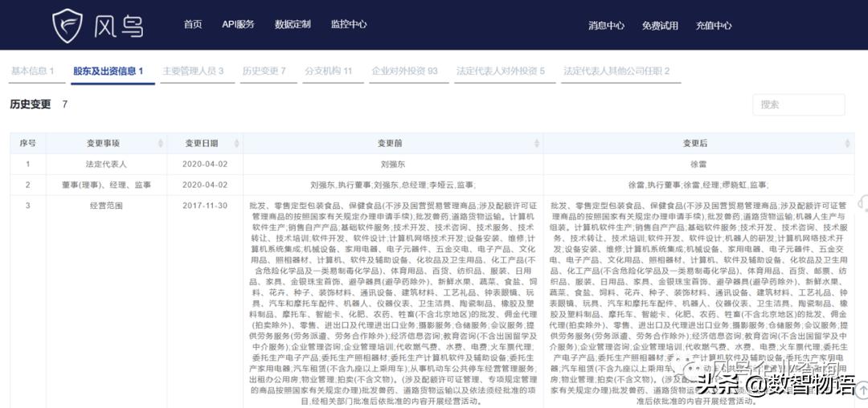Click 刘强东,执行董事 cell in 变更前 column
868x408 pixels.
(392, 186)
